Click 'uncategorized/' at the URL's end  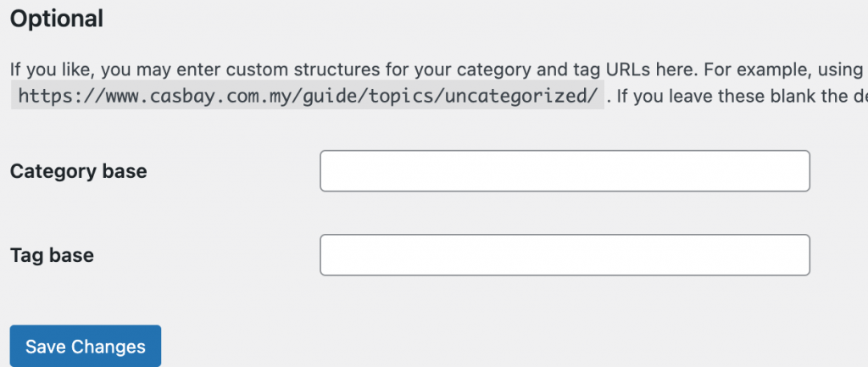[521, 96]
